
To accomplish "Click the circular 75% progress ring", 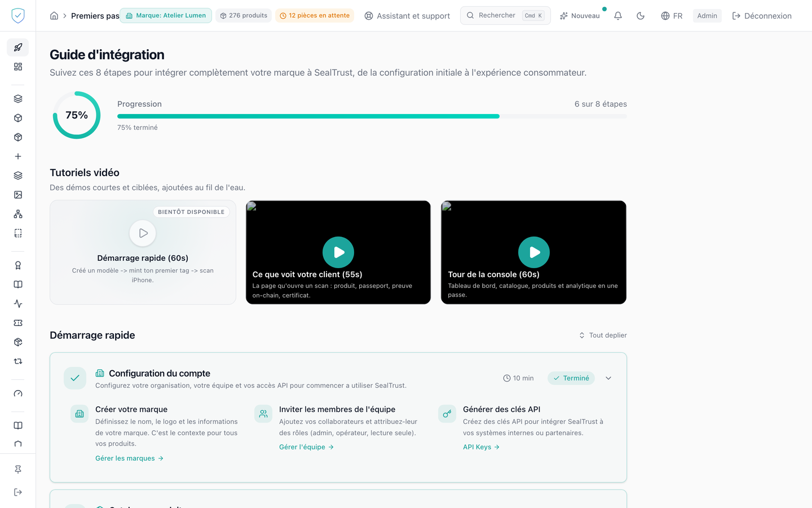I will click(77, 115).
